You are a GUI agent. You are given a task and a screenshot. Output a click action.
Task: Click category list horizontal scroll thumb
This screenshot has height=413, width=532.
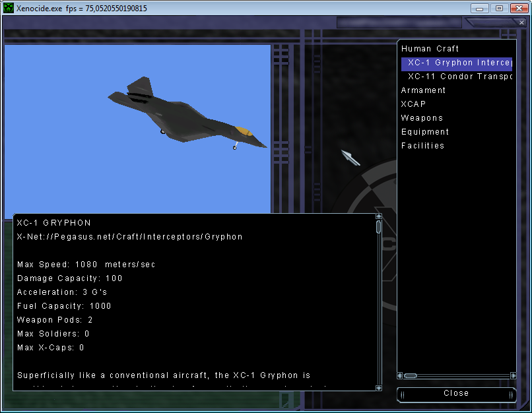click(x=411, y=375)
